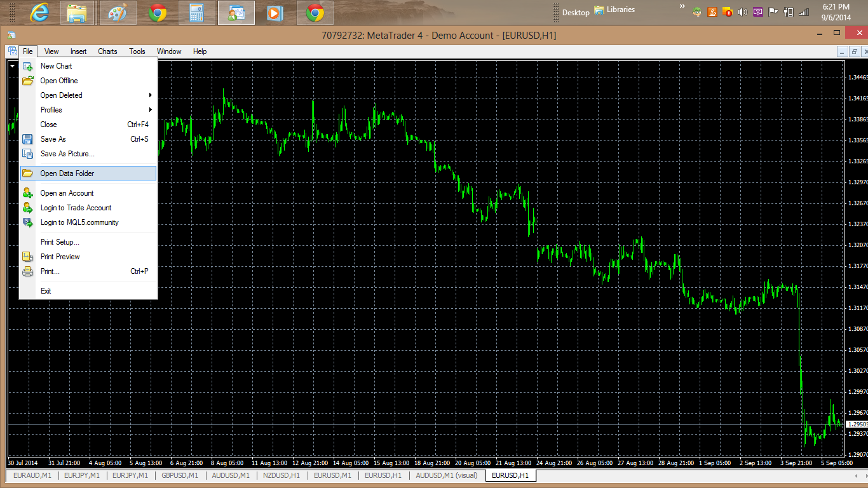The image size is (868, 488).
Task: Open the Libraries toolbar folder
Action: point(614,10)
